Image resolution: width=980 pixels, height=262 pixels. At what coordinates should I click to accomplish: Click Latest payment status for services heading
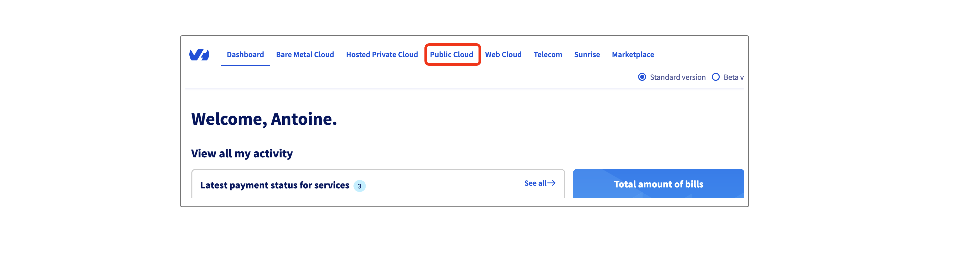[x=274, y=185]
